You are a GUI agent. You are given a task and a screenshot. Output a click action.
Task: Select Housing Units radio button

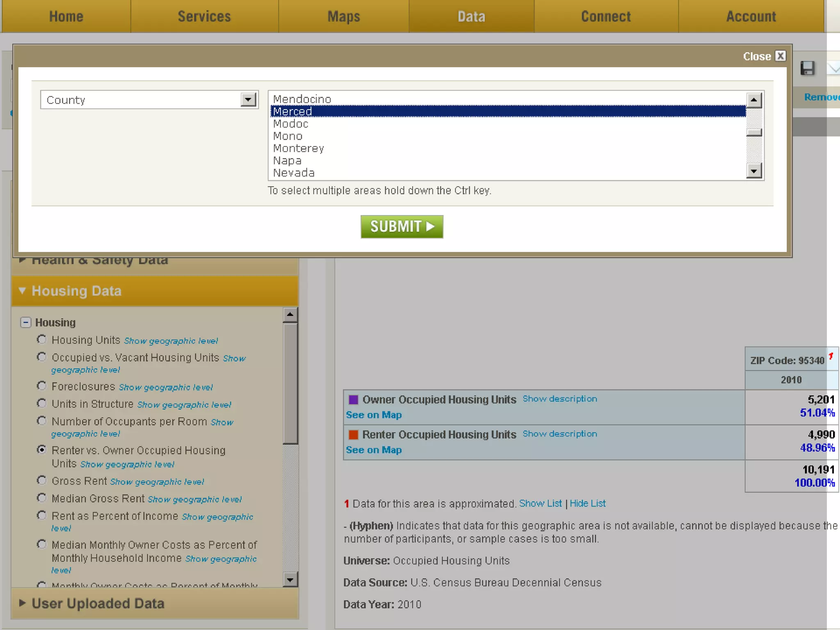point(41,340)
